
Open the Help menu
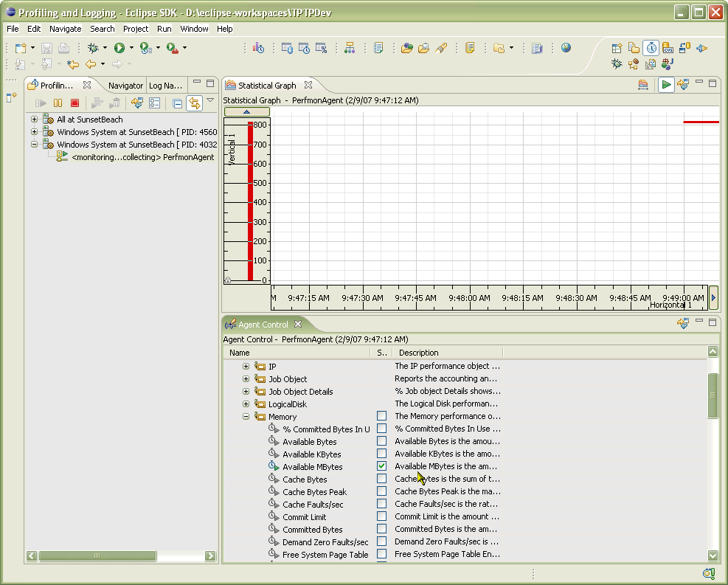225,29
